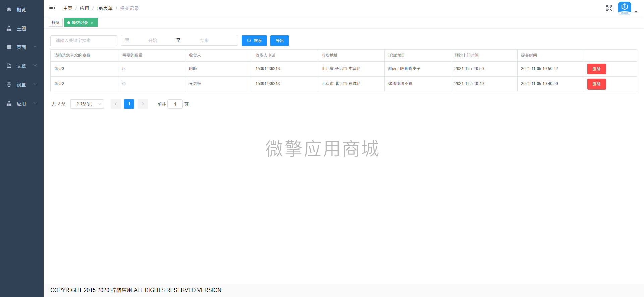Set the 开始 start date
This screenshot has height=297, width=644.
[x=153, y=41]
